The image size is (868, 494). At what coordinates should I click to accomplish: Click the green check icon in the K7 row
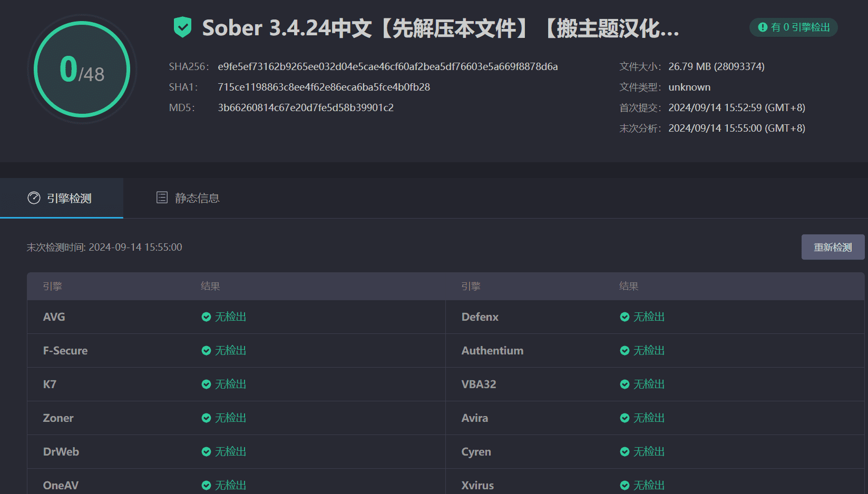point(206,384)
